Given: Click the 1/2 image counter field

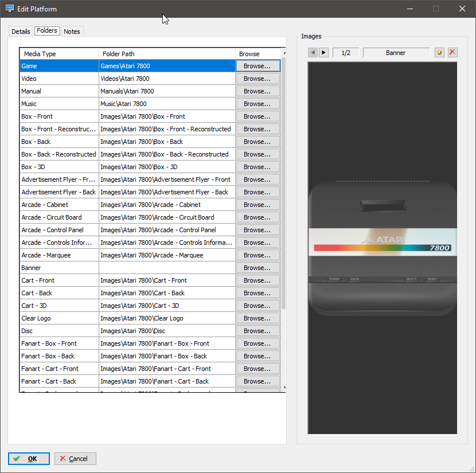Looking at the screenshot, I should pyautogui.click(x=346, y=53).
